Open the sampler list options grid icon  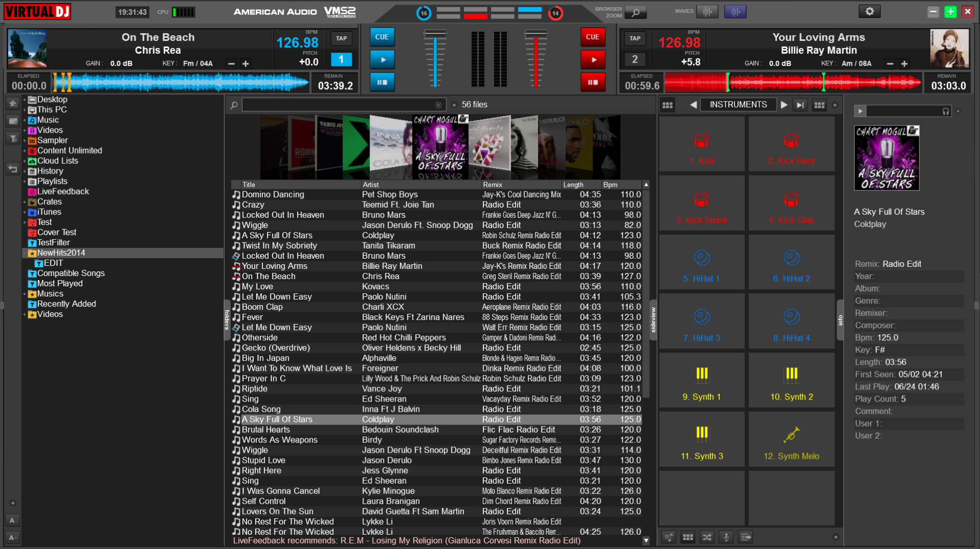pyautogui.click(x=819, y=105)
